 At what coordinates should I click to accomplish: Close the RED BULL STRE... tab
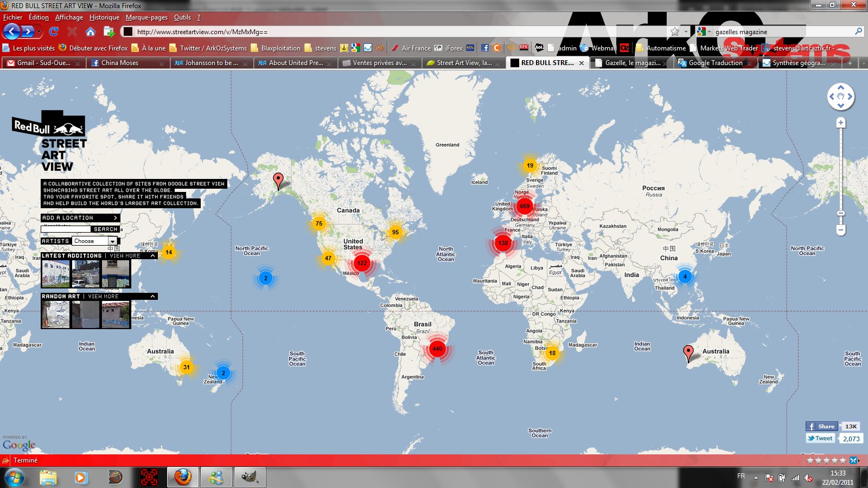(582, 63)
